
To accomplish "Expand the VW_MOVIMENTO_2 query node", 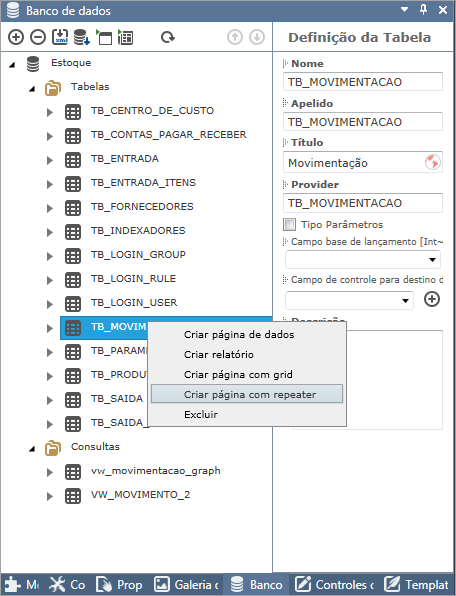I will 50,496.
